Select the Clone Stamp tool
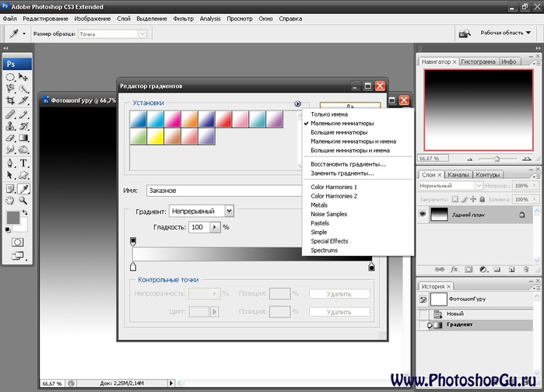Image resolution: width=544 pixels, height=392 pixels. tap(10, 126)
